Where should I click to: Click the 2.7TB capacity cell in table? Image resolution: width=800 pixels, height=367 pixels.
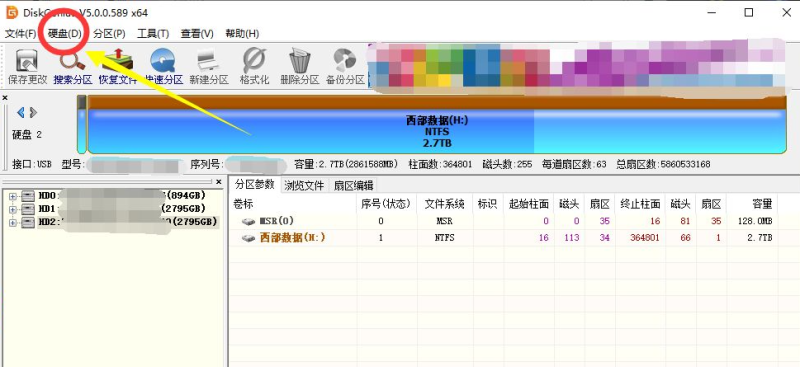(760, 238)
